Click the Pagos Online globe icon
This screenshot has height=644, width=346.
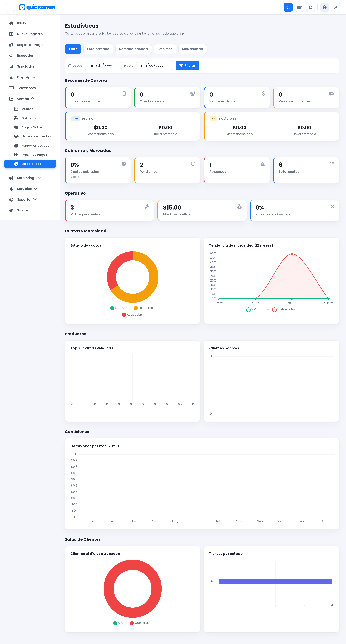click(x=16, y=127)
